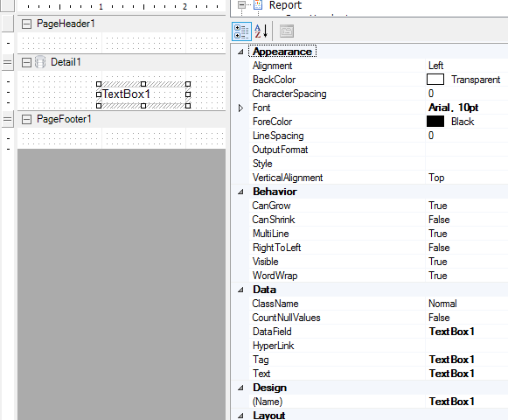The width and height of the screenshot is (508, 420).
Task: Click the PageFooter1 section grip handle
Action: [8, 120]
